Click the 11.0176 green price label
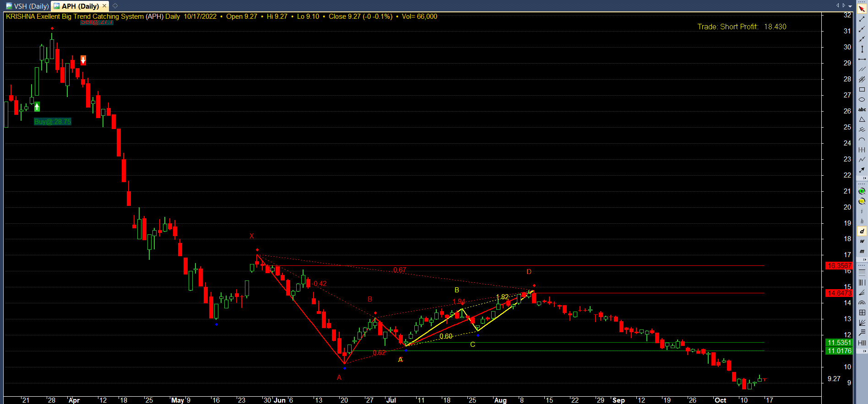This screenshot has width=868, height=404. pyautogui.click(x=839, y=351)
